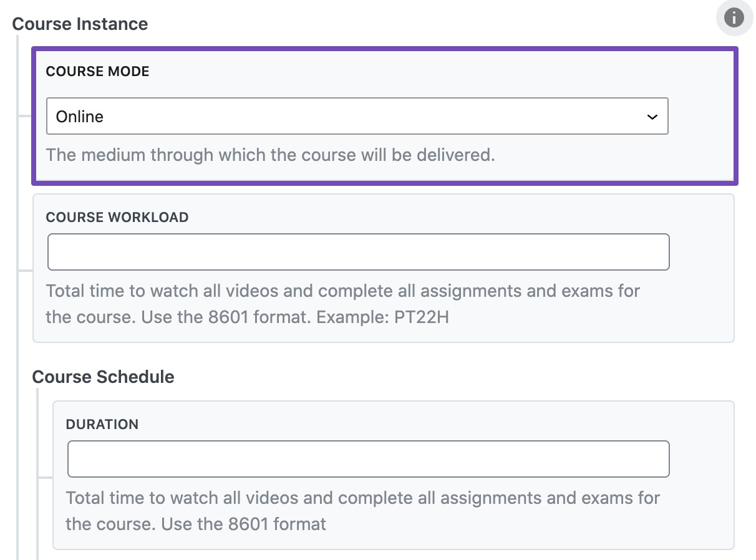Click the Duration description text
The image size is (756, 560).
363,511
